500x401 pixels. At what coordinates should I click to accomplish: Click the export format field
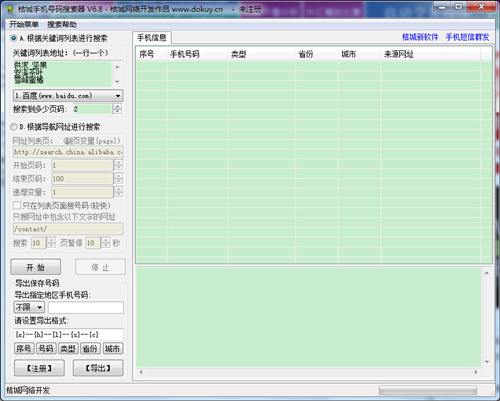pyautogui.click(x=69, y=334)
